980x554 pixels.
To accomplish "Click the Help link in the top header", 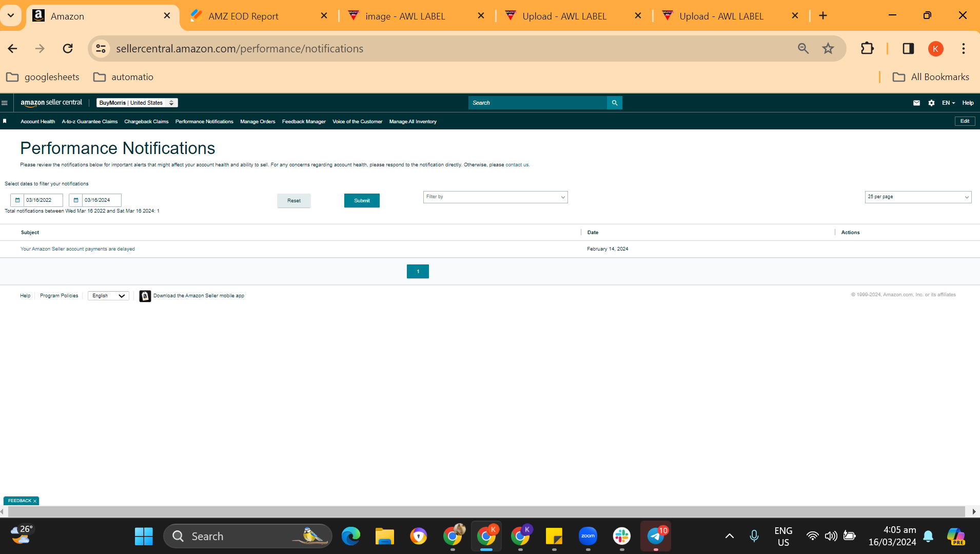I will (x=968, y=103).
